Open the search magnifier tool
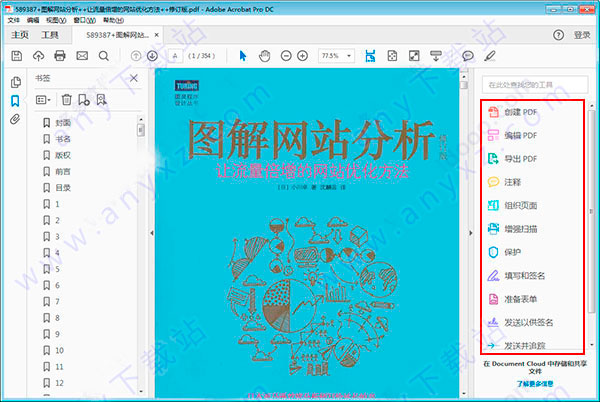This screenshot has width=600, height=402. coord(104,56)
